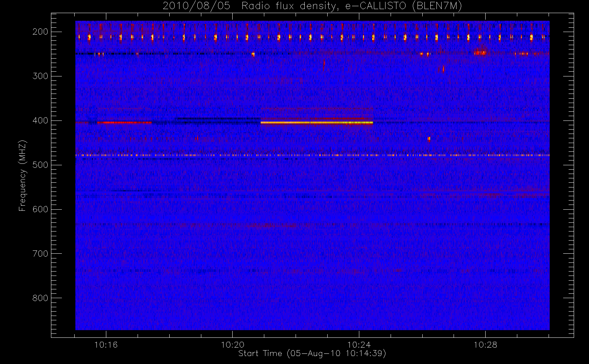Click the 'Frequency (MHZ)' axis label
Viewport: 589px width, 364px height.
(23, 175)
